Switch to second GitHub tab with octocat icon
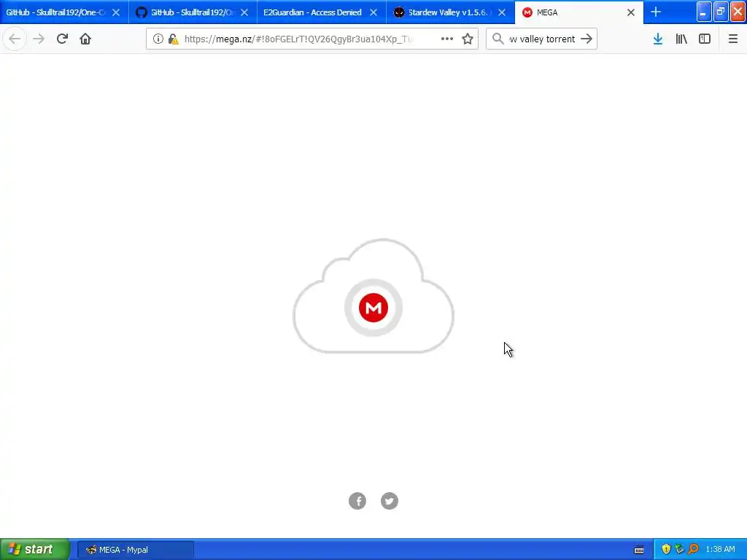Image resolution: width=747 pixels, height=560 pixels. click(186, 12)
